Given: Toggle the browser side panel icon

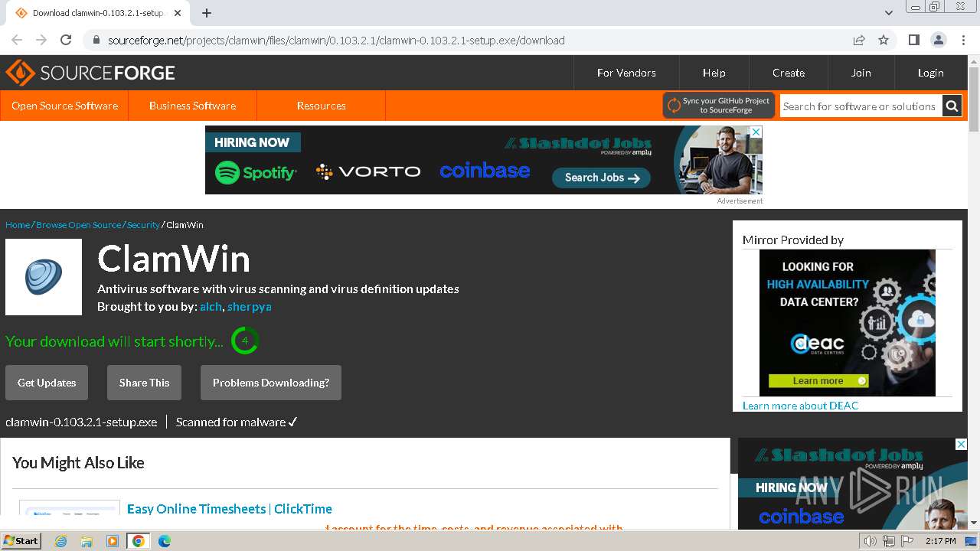Looking at the screenshot, I should tap(913, 41).
